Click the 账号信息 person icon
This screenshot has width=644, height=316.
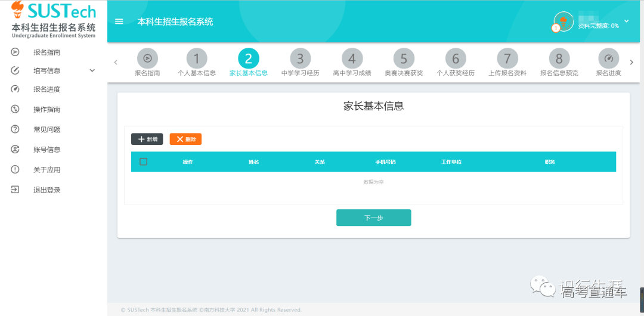click(x=15, y=149)
